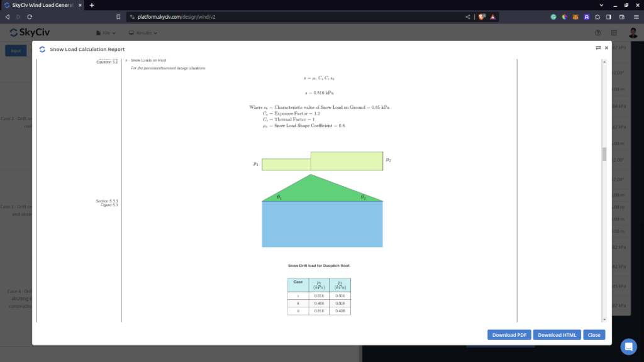The height and width of the screenshot is (362, 644).
Task: Toggle the browser sidebar panel
Action: (608, 16)
